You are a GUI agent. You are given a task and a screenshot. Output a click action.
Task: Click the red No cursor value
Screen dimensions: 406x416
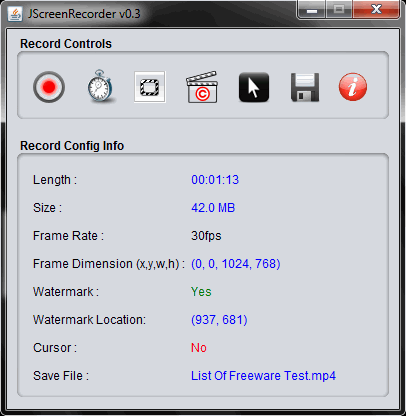click(x=199, y=348)
